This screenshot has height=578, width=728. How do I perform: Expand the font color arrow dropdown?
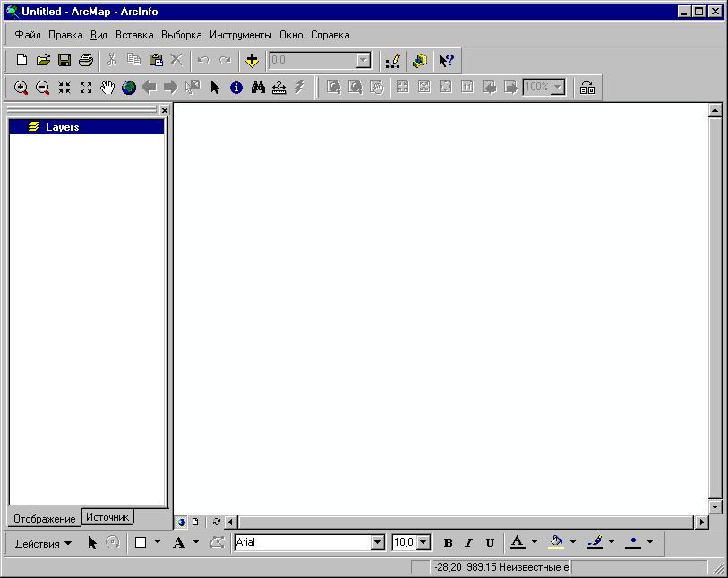coord(535,541)
